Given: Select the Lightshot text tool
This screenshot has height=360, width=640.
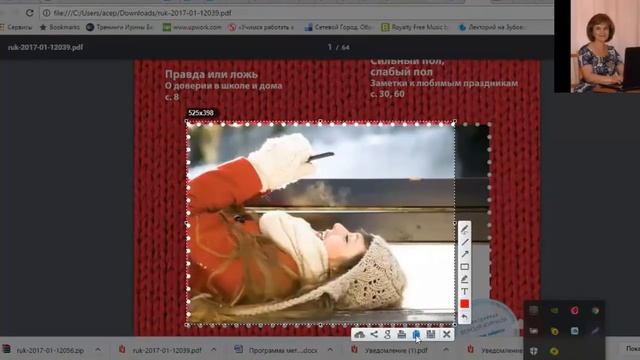Looking at the screenshot, I should pos(464,291).
